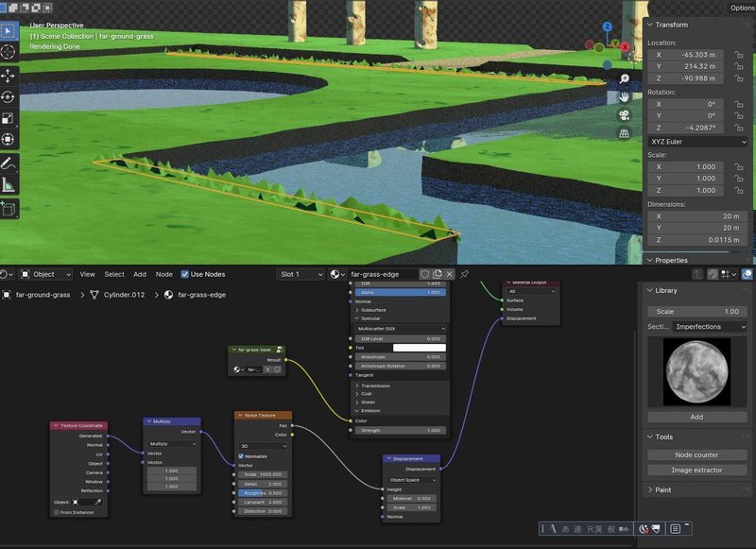This screenshot has height=549, width=756.
Task: Click the red X axis gizmo ball
Action: pyautogui.click(x=625, y=46)
